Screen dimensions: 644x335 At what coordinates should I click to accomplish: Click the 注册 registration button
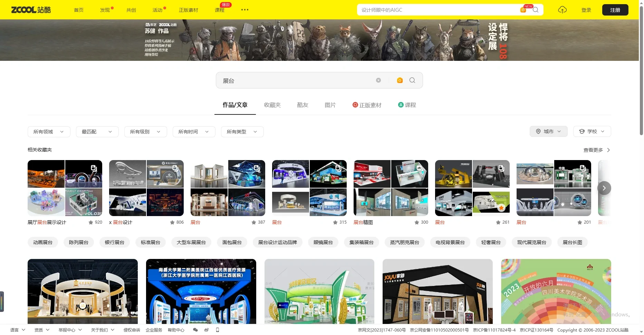pos(615,10)
